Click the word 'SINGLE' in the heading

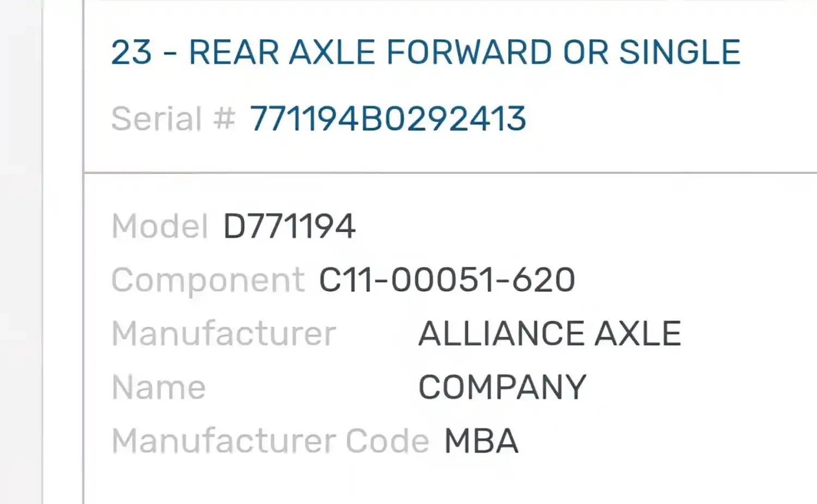[x=679, y=52]
